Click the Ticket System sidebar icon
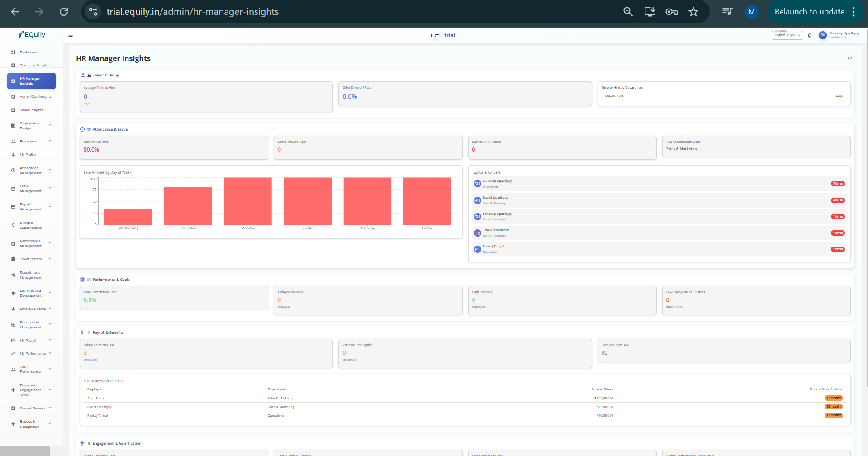 click(13, 259)
